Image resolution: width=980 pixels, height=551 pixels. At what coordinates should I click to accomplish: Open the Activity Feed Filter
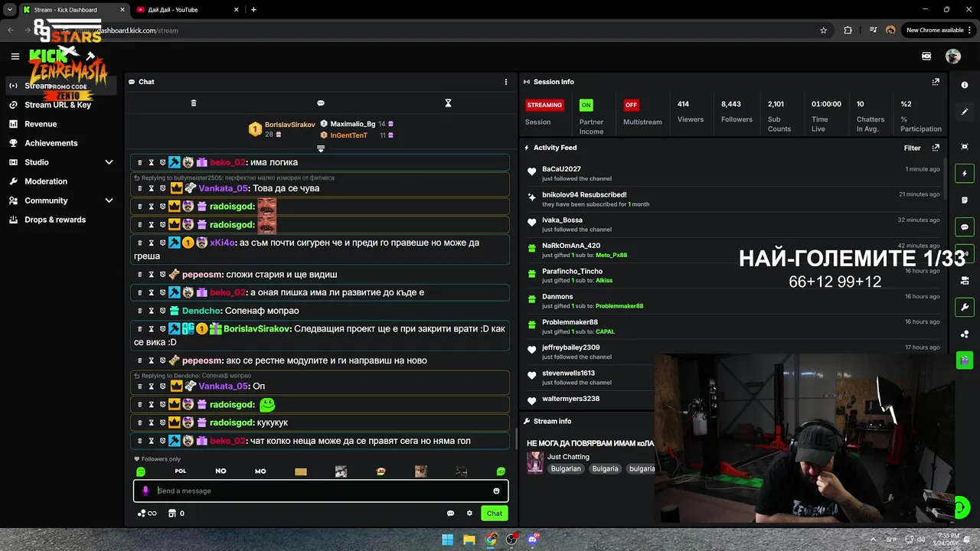tap(912, 148)
